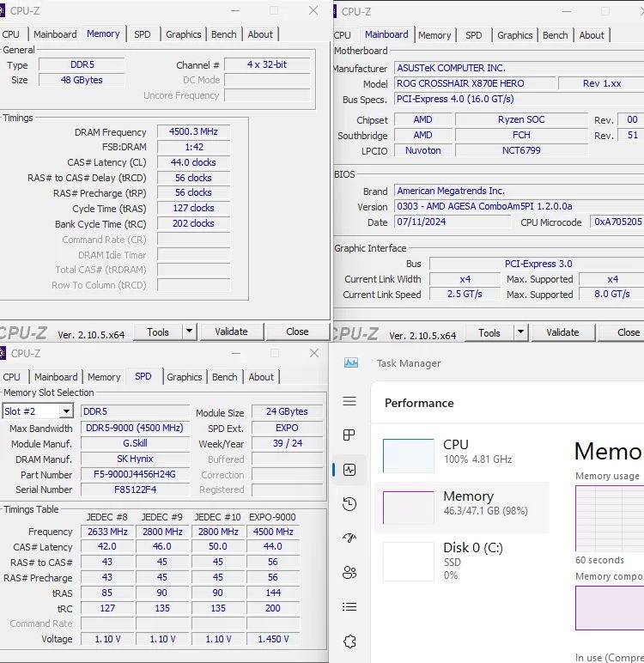The height and width of the screenshot is (663, 644).
Task: Click Module Size field 24 GBytes
Action: pos(287,411)
